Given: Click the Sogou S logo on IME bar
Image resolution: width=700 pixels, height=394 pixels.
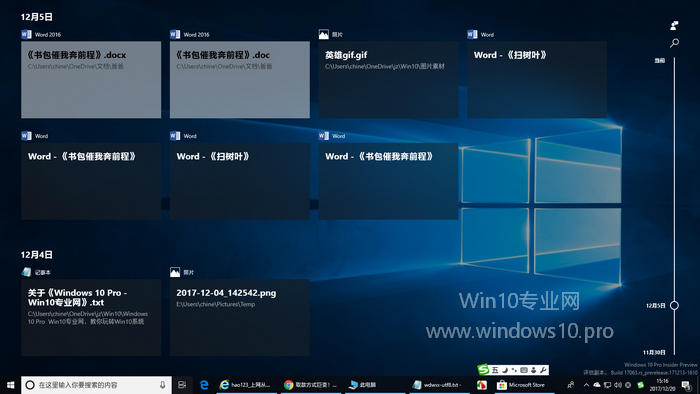Looking at the screenshot, I should click(483, 369).
